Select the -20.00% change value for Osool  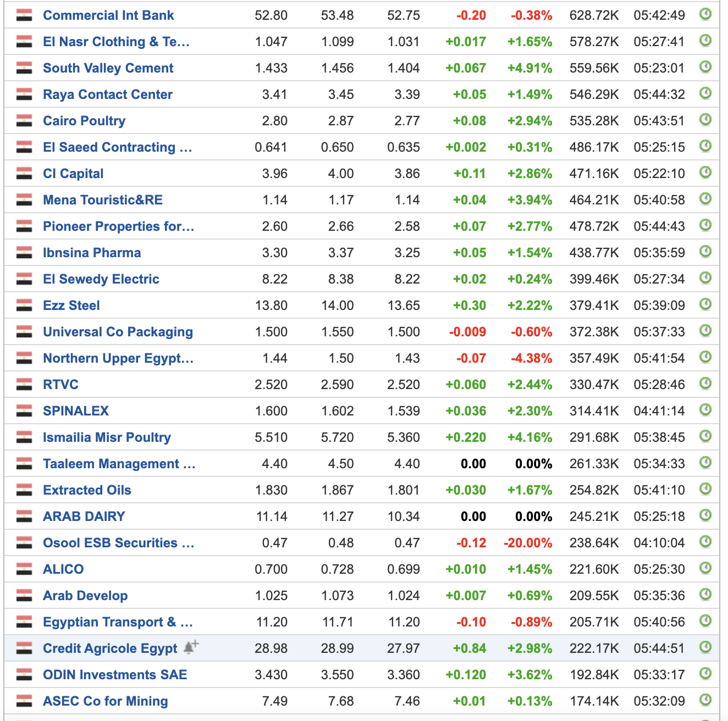coord(528,543)
